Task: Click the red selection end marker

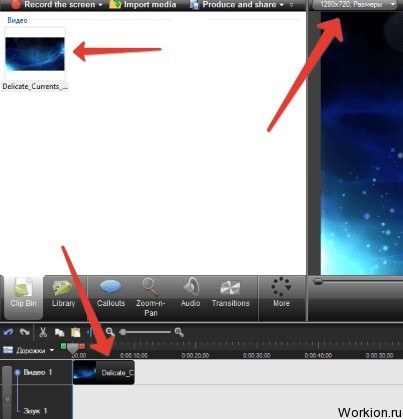Action: pyautogui.click(x=82, y=346)
